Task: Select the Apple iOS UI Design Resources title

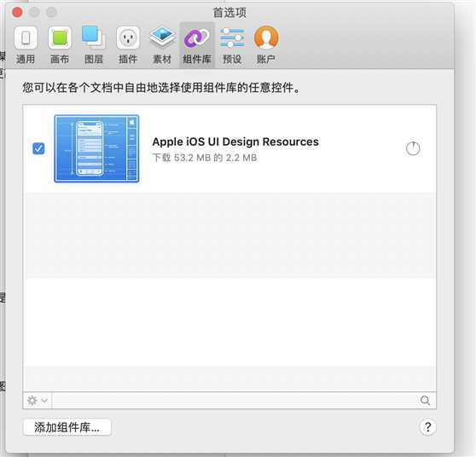Action: [235, 142]
